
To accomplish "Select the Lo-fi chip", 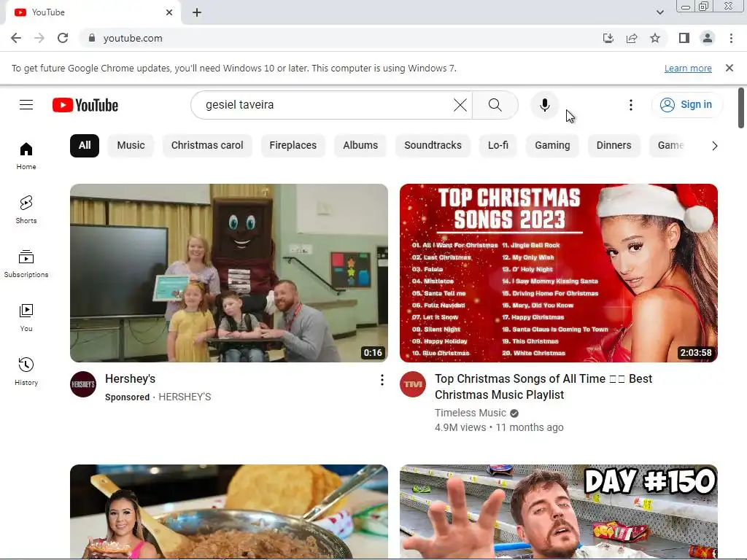I will tap(498, 146).
